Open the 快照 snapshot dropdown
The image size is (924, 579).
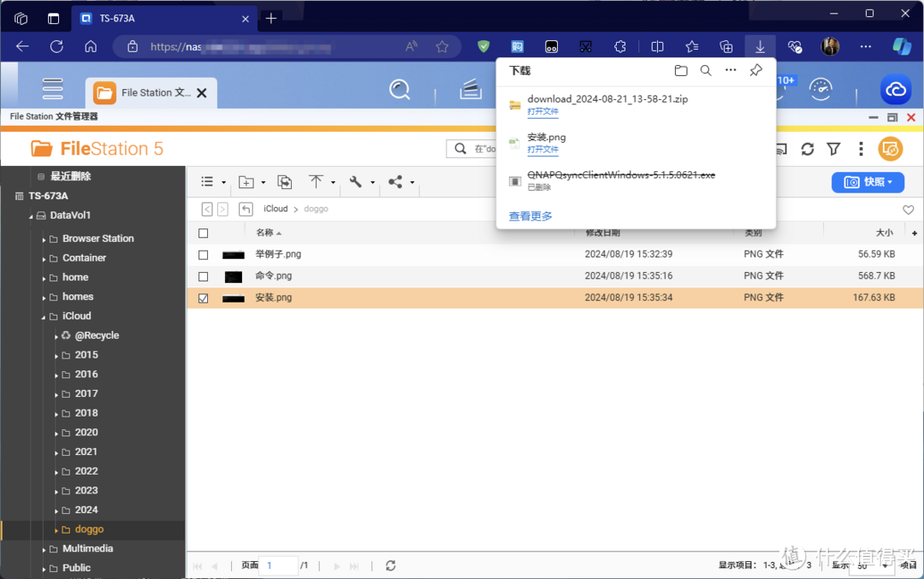pos(868,182)
